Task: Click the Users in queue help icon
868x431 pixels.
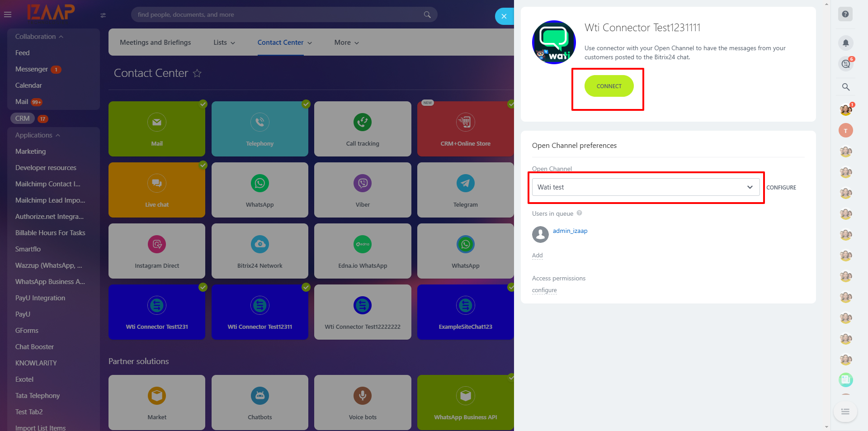Action: pyautogui.click(x=579, y=213)
